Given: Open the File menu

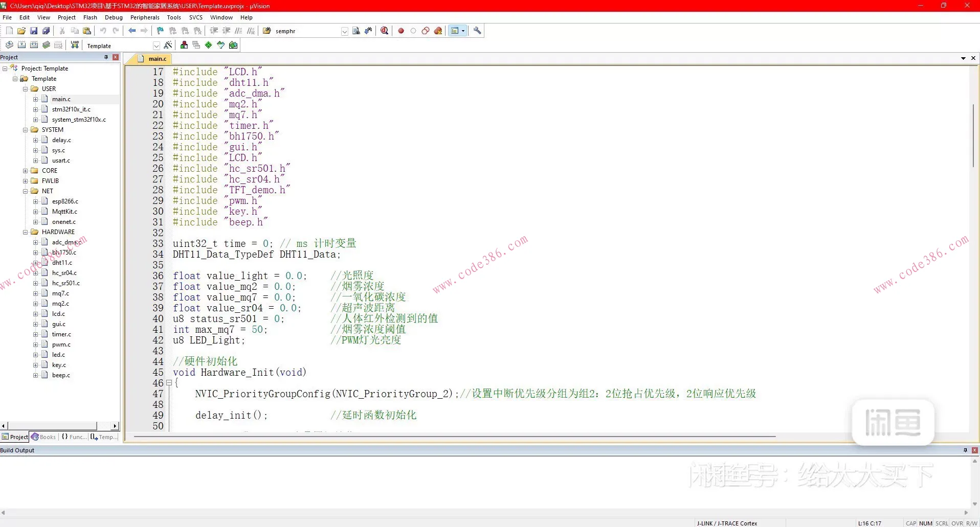Looking at the screenshot, I should pyautogui.click(x=7, y=17).
